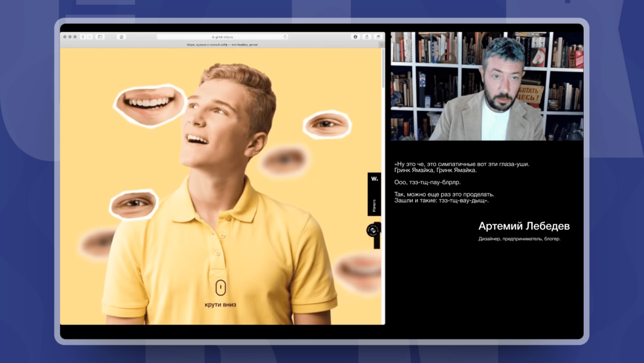
Task: Close the Safari window with the red button
Action: (x=65, y=37)
